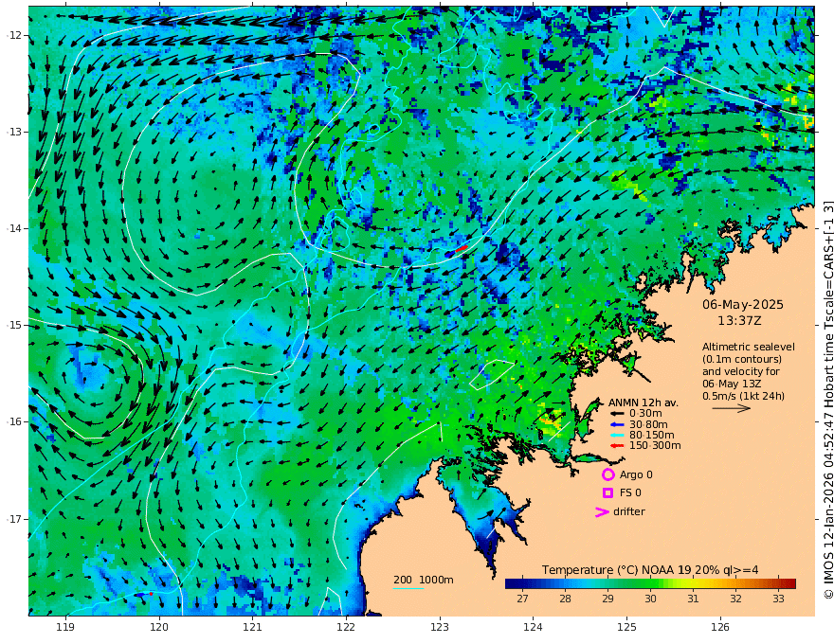Click the '0-30m' depth label
The height and width of the screenshot is (644, 834).
coord(645,414)
